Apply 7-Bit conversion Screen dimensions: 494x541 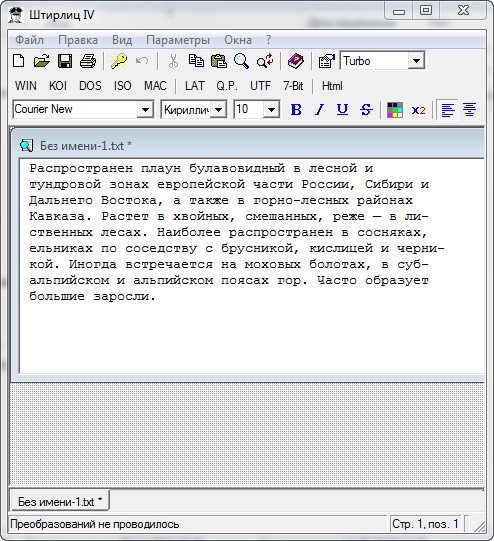coord(293,86)
